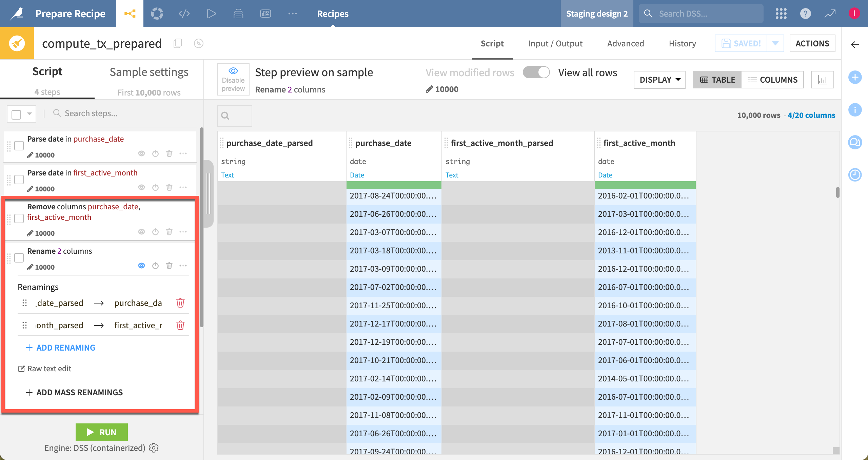The width and height of the screenshot is (868, 460).
Task: Open the user profile avatar
Action: pos(854,14)
